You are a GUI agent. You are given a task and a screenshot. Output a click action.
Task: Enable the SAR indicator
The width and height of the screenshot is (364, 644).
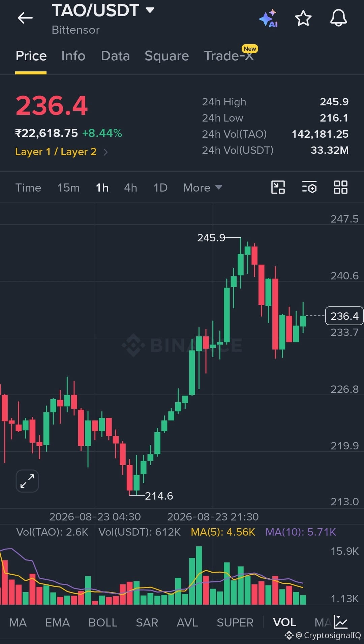147,622
